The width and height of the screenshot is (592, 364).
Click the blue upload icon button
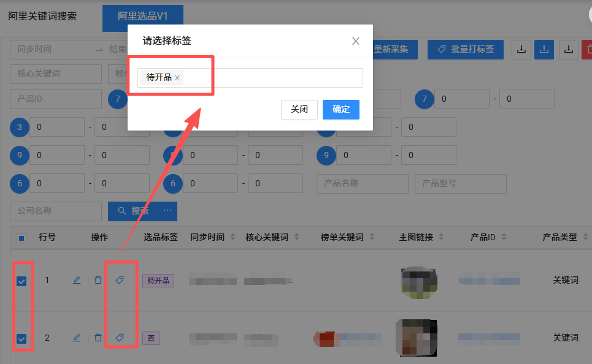point(544,50)
